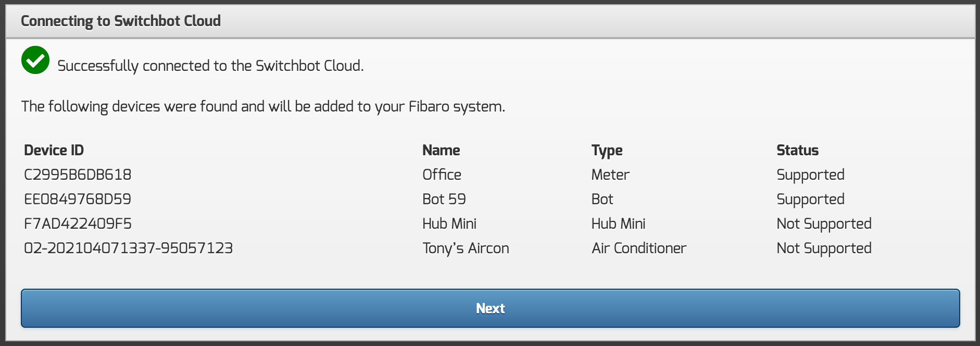Click Tony's Aircon device name
Screen dimensions: 980x346
pos(466,248)
